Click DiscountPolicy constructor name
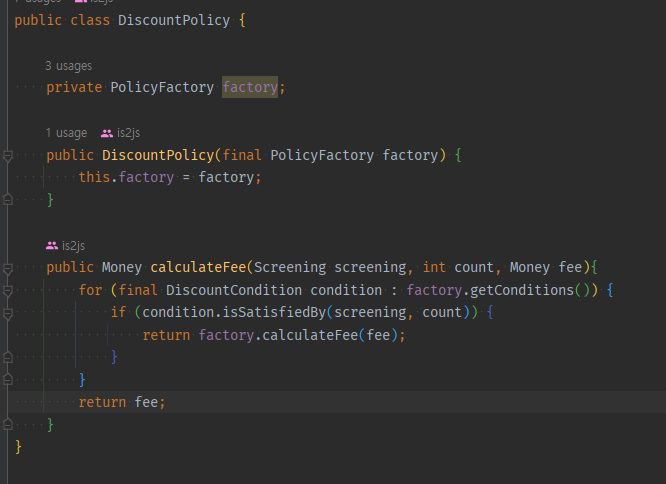The image size is (666, 484). pyautogui.click(x=158, y=155)
